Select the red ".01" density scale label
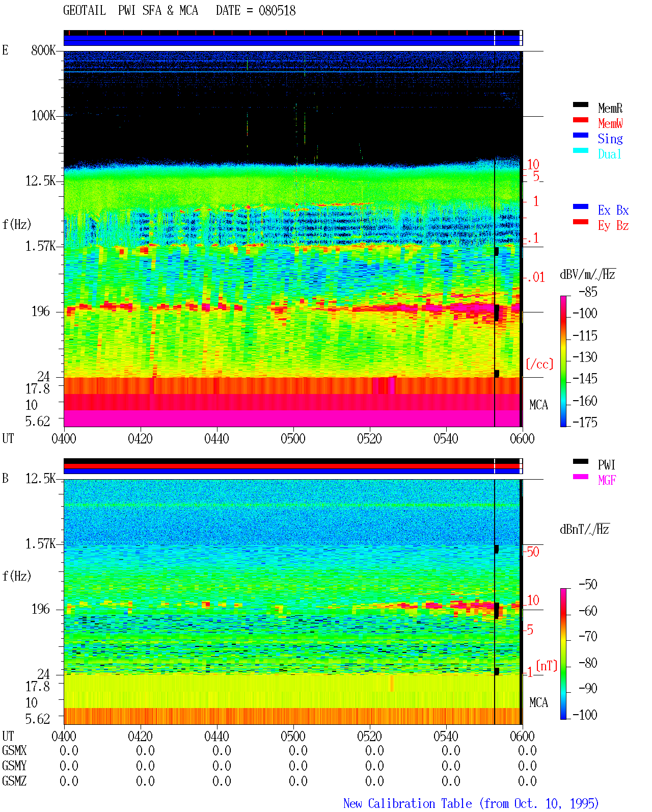This screenshot has width=652, height=812. click(x=535, y=278)
